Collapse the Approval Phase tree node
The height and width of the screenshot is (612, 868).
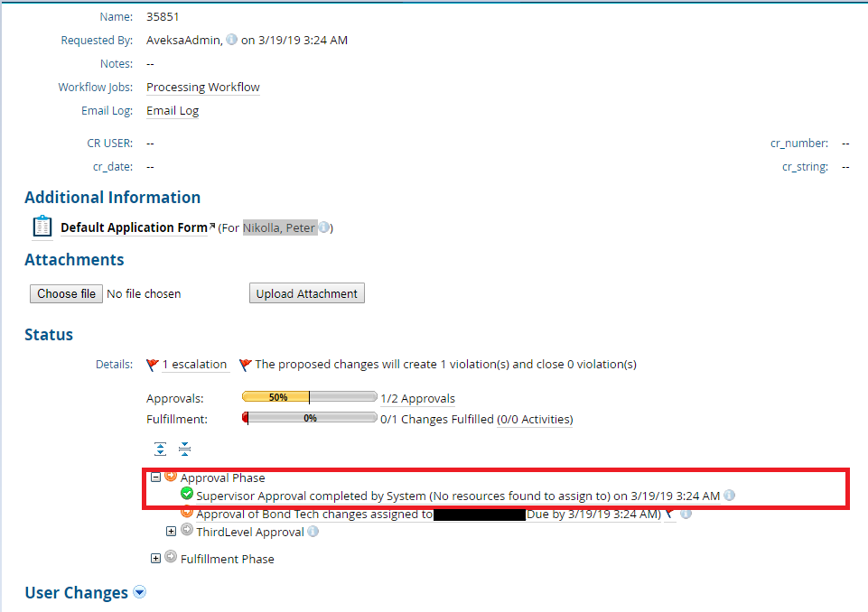[x=155, y=475]
